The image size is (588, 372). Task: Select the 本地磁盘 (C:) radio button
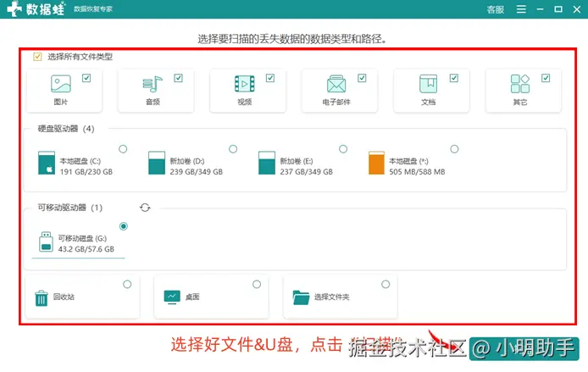tap(123, 149)
